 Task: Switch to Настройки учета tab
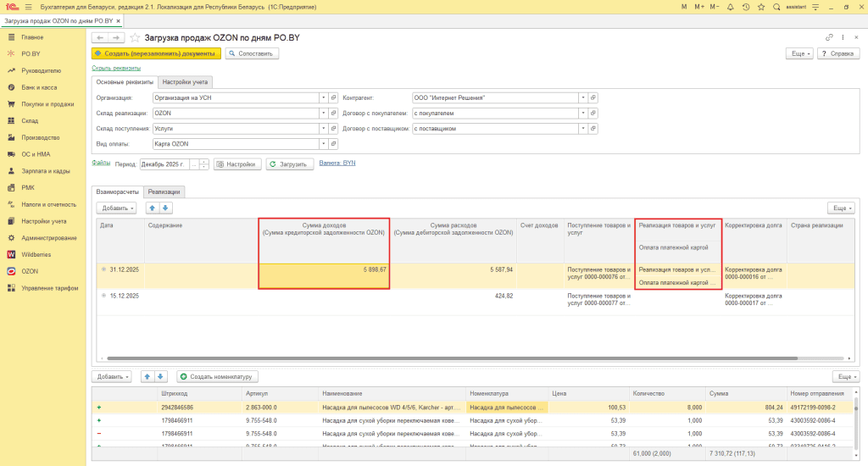[185, 82]
